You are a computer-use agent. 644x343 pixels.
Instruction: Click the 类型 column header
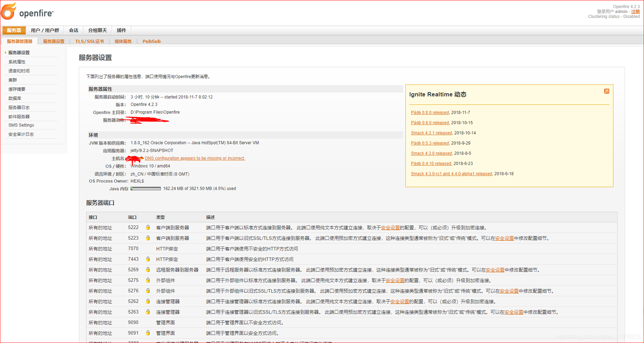coord(160,217)
